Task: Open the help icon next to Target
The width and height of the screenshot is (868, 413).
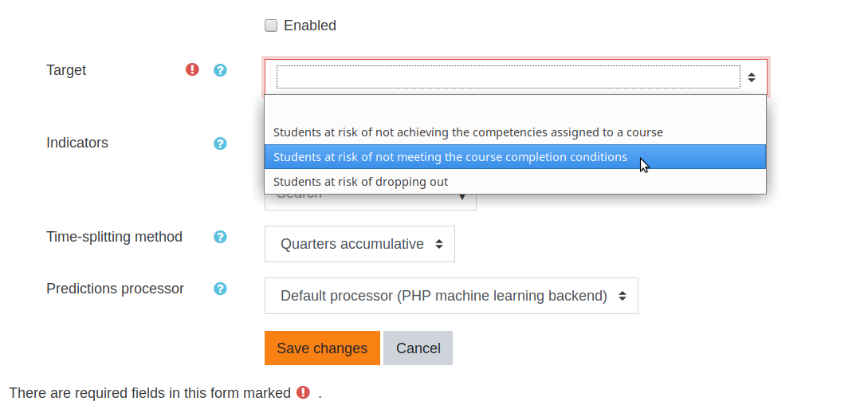Action: 220,70
